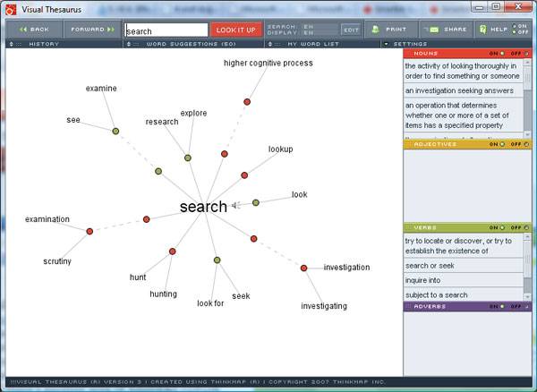The height and width of the screenshot is (392, 537).
Task: Click the red node beside 'investigation'
Action: tap(303, 268)
